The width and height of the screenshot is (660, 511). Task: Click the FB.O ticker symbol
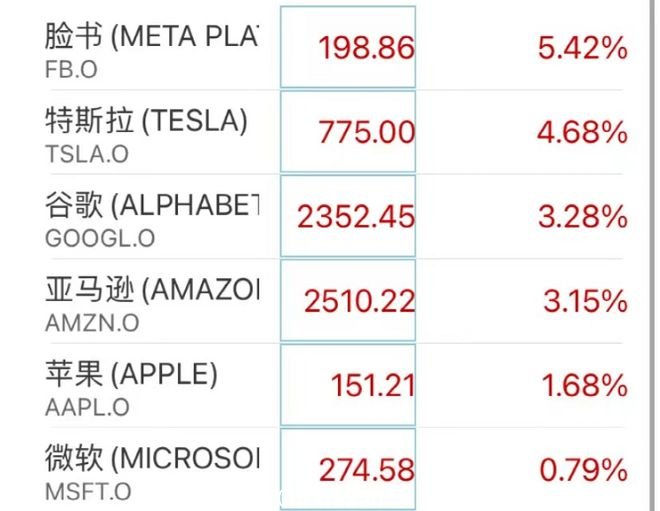point(71,69)
